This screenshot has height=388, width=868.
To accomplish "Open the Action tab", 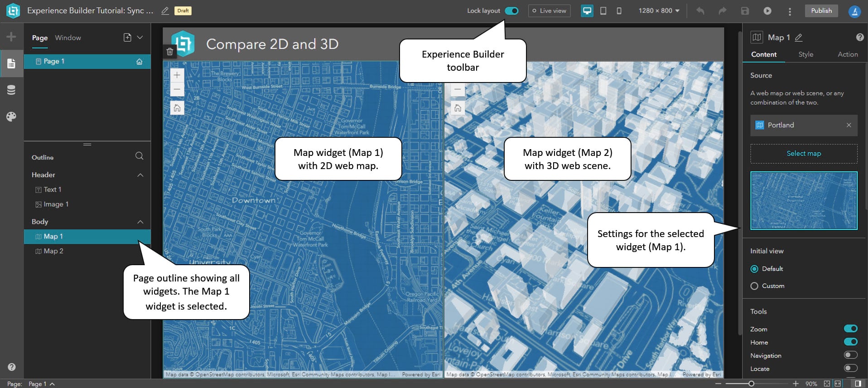I will (x=848, y=54).
